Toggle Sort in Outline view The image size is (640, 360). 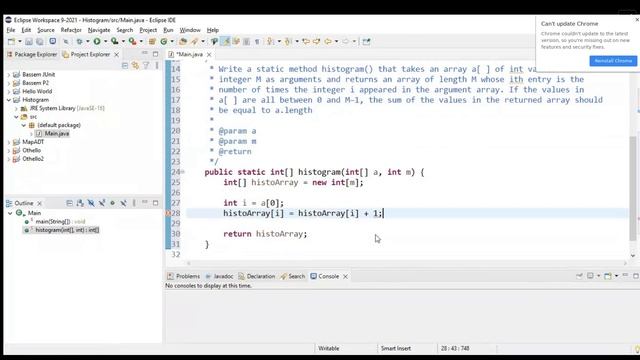(x=80, y=203)
